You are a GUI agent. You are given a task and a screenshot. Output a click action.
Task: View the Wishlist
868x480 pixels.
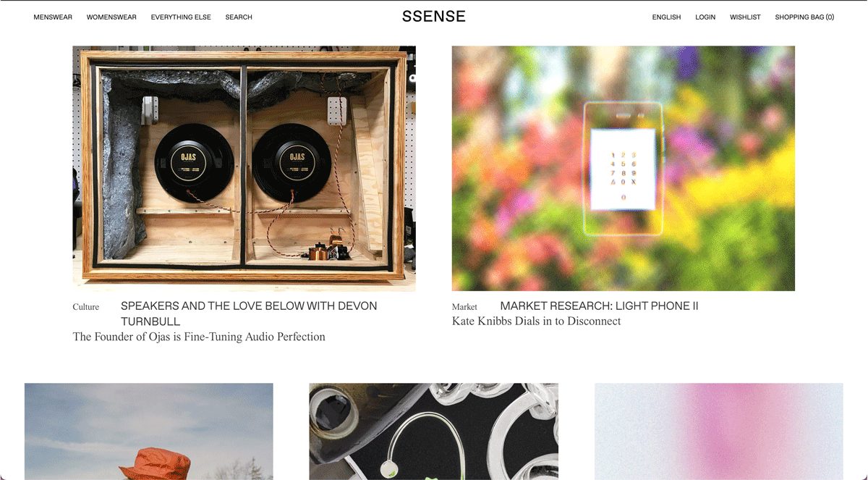[745, 17]
